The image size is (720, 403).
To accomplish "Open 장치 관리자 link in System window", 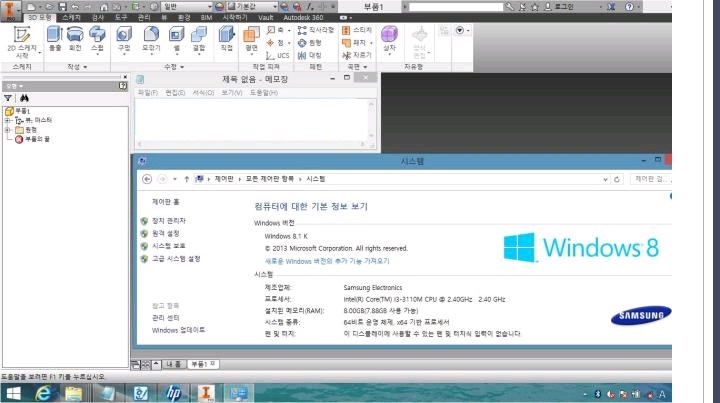I will pyautogui.click(x=169, y=220).
